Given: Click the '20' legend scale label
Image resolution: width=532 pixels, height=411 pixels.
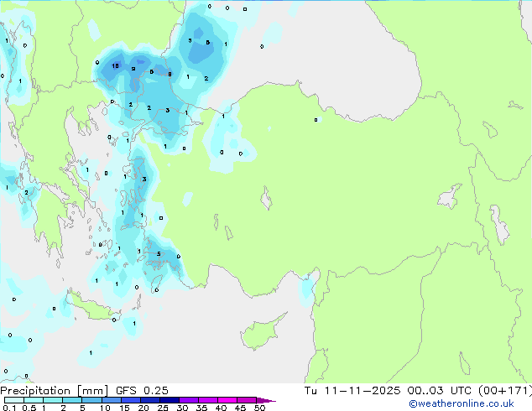Looking at the screenshot, I should (x=143, y=408).
